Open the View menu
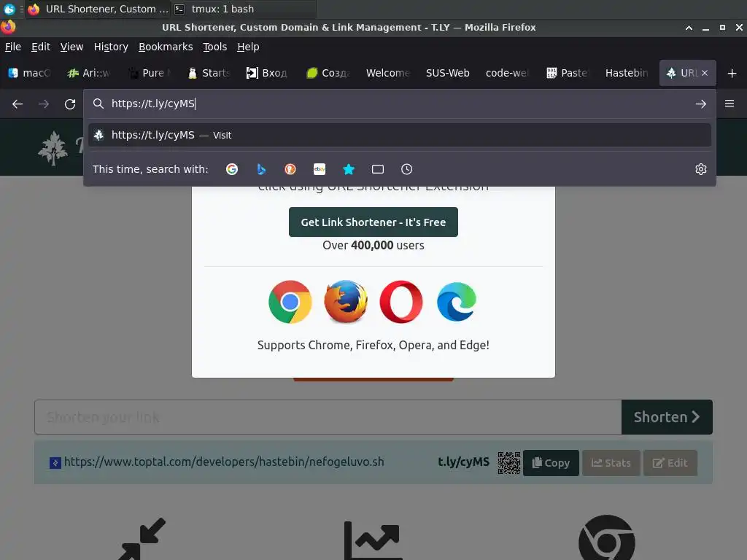Image resolution: width=747 pixels, height=560 pixels. tap(71, 47)
